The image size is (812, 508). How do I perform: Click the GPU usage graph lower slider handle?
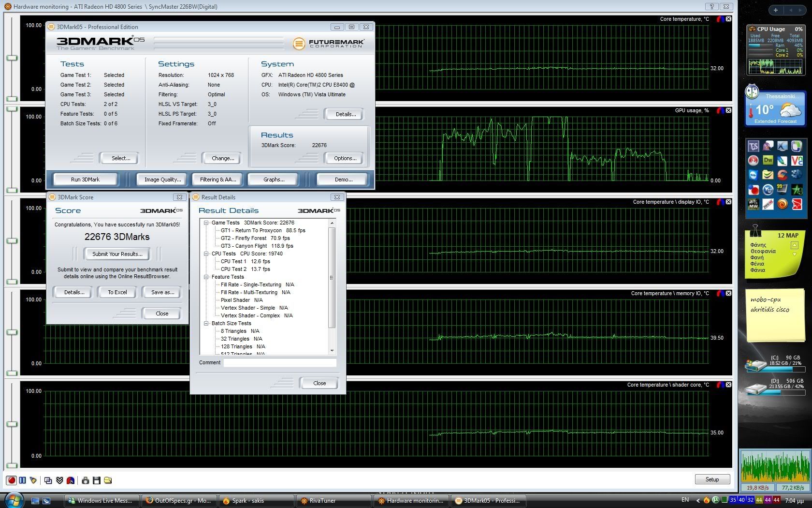(12, 190)
